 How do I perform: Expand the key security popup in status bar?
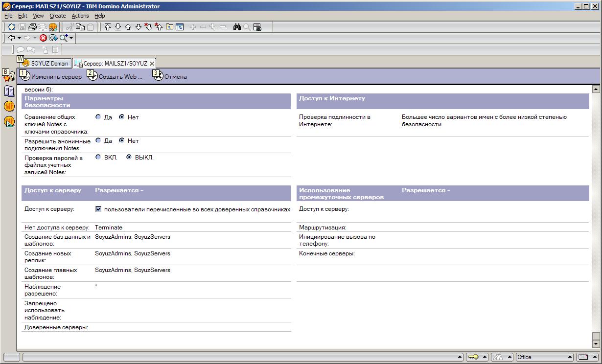(x=485, y=357)
